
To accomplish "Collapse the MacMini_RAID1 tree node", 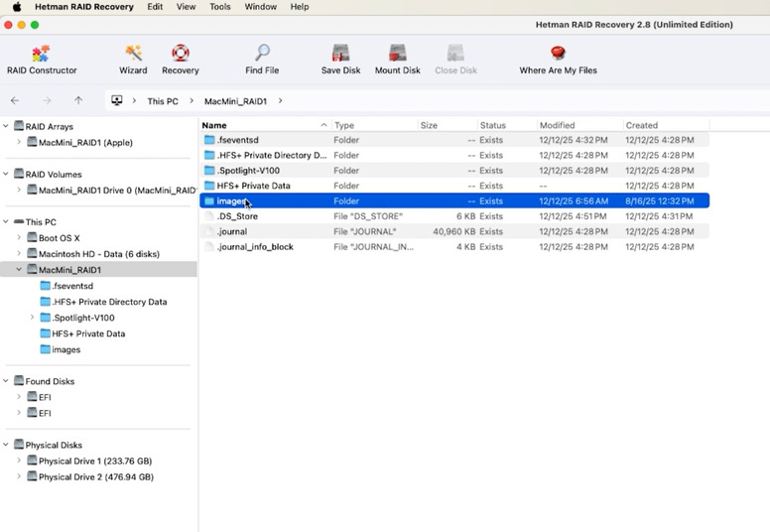I will [x=19, y=269].
